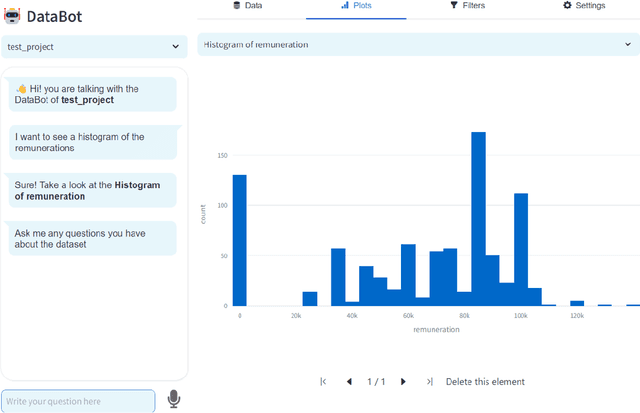The width and height of the screenshot is (640, 413).
Task: Go to next plot arrow
Action: (x=403, y=382)
